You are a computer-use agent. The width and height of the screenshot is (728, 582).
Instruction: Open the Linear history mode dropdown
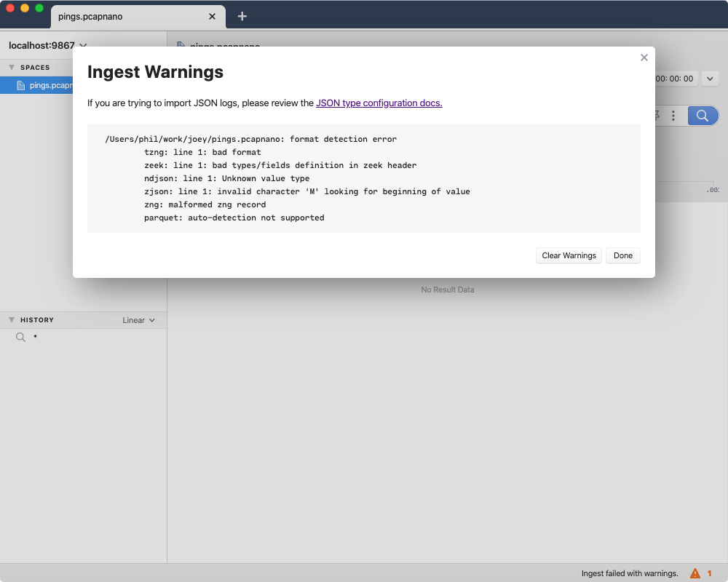coord(138,320)
